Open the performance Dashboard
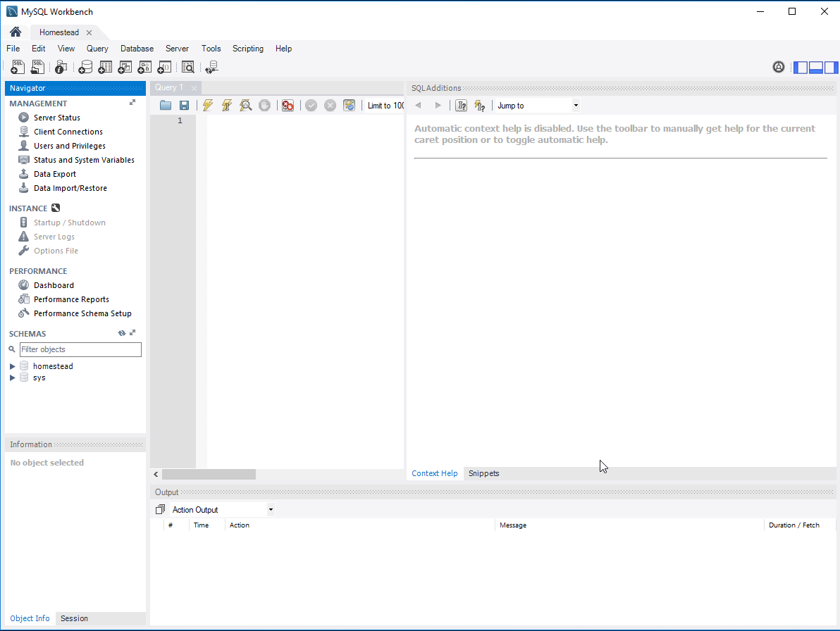 (54, 285)
